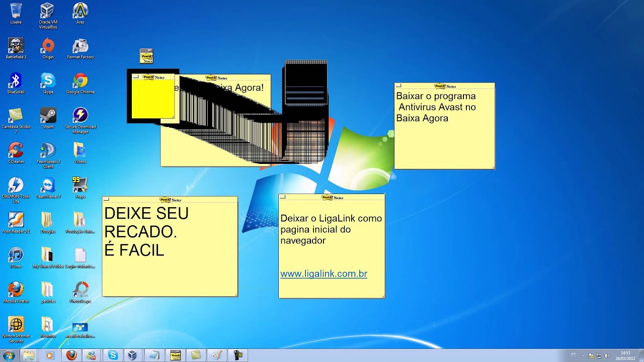Click resize grip of LigaLink note

tap(383, 296)
